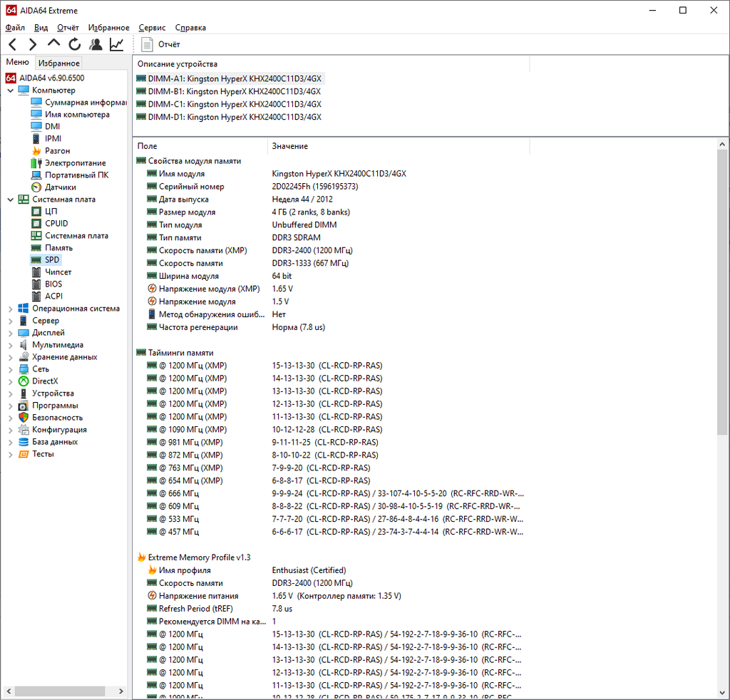Select DIMM-A1 Kingston HyperX module

[x=229, y=78]
